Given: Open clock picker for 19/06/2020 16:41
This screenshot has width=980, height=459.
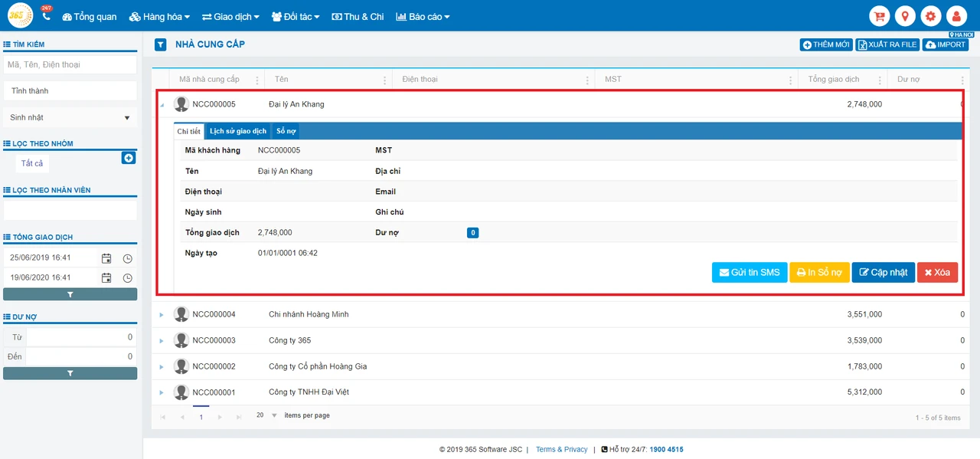Looking at the screenshot, I should [x=128, y=277].
